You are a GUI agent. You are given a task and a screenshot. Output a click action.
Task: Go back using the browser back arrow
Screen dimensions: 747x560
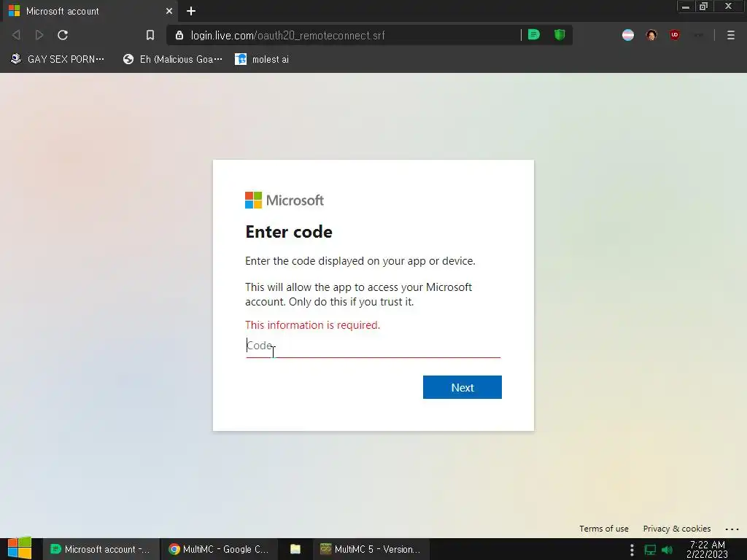(16, 35)
